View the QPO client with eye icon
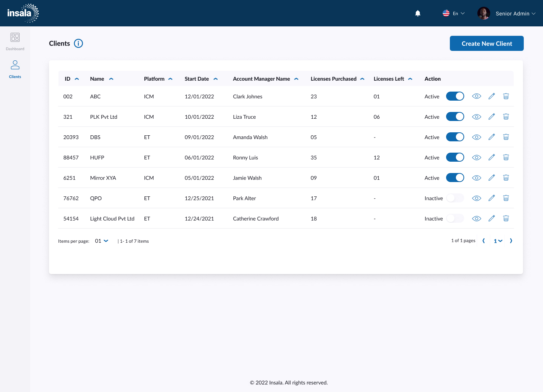This screenshot has height=392, width=543. tap(477, 198)
